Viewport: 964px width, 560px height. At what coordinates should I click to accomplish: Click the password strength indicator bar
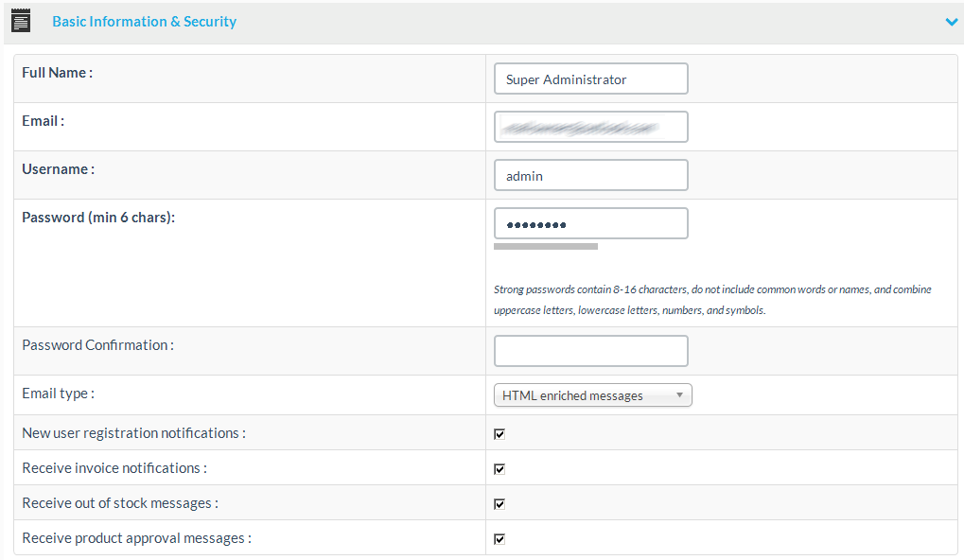tap(546, 247)
